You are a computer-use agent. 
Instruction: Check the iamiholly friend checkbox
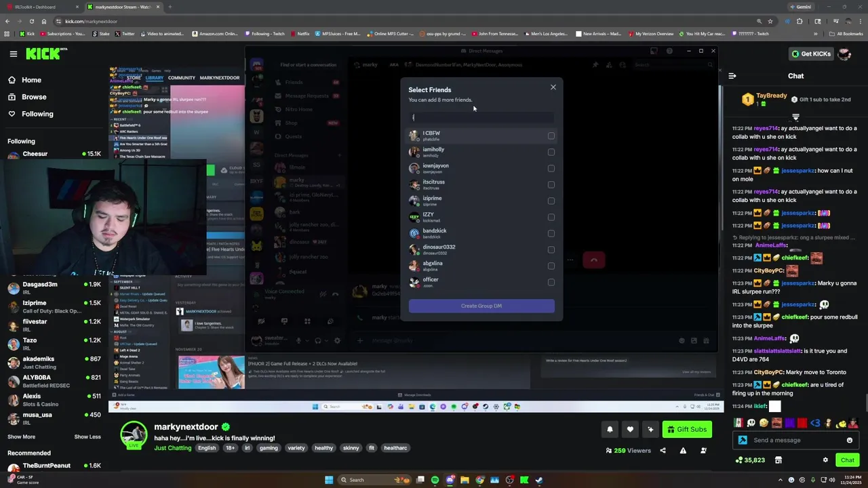pyautogui.click(x=551, y=152)
